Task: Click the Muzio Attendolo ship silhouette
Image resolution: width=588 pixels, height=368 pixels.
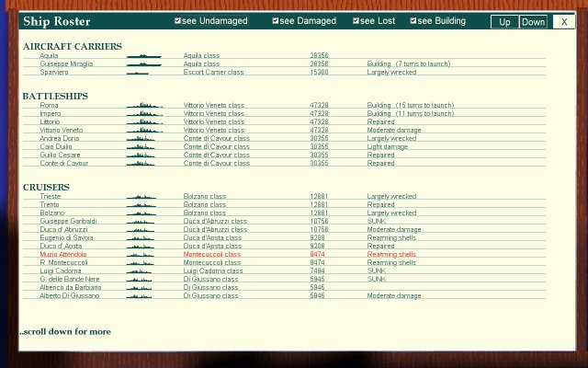Action: click(x=143, y=255)
